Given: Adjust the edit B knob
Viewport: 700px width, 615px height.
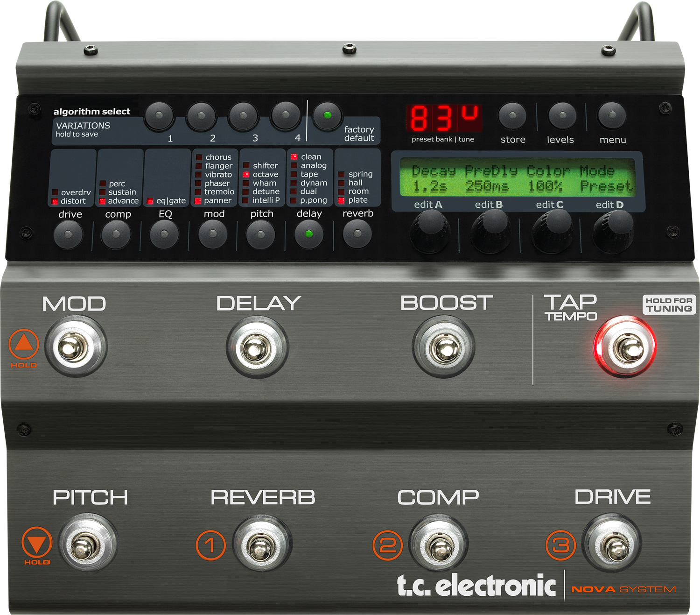Looking at the screenshot, I should pyautogui.click(x=491, y=231).
